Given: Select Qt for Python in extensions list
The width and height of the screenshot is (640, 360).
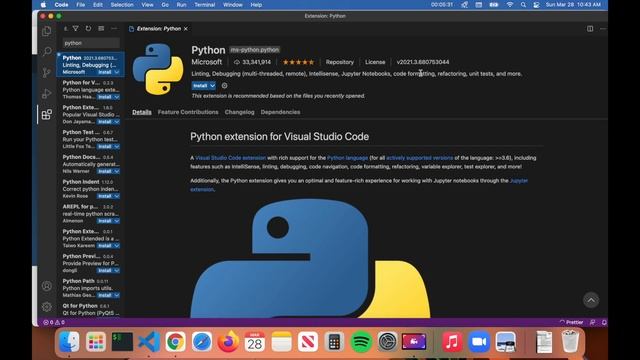Looking at the screenshot, I should coord(90,309).
